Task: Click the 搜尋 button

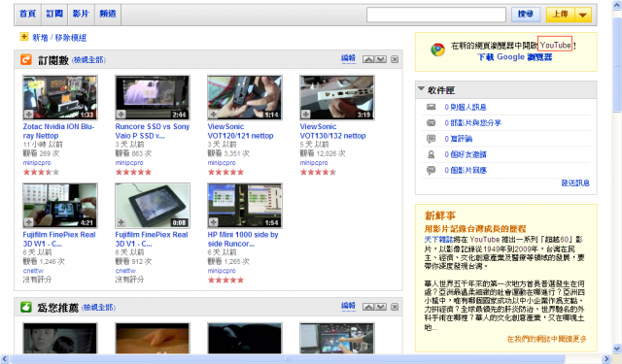Action: pos(526,15)
